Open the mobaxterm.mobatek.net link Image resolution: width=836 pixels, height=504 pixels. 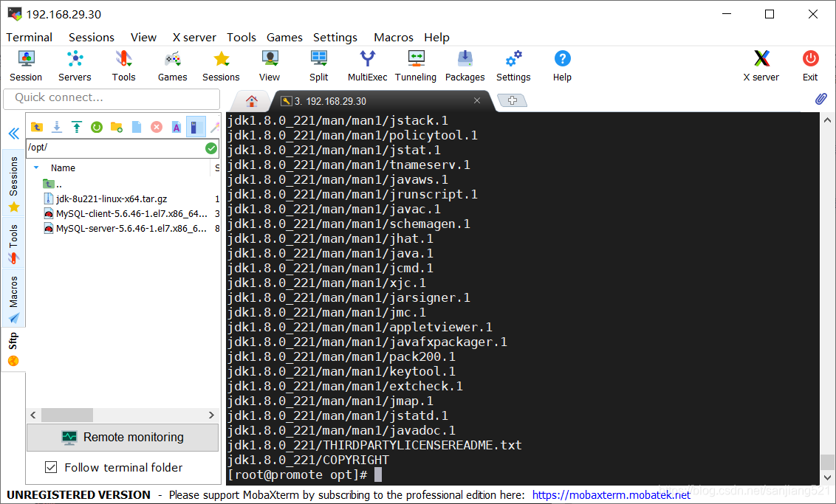click(611, 495)
